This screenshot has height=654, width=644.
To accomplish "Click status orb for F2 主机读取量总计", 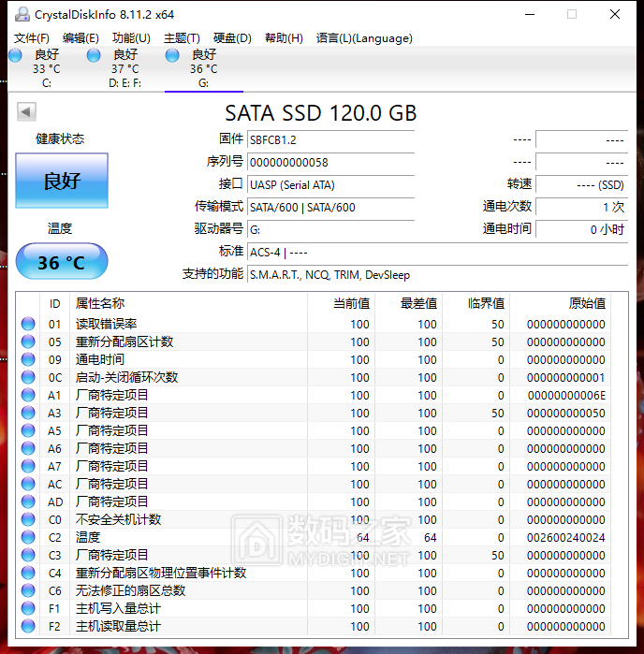I will click(x=28, y=626).
